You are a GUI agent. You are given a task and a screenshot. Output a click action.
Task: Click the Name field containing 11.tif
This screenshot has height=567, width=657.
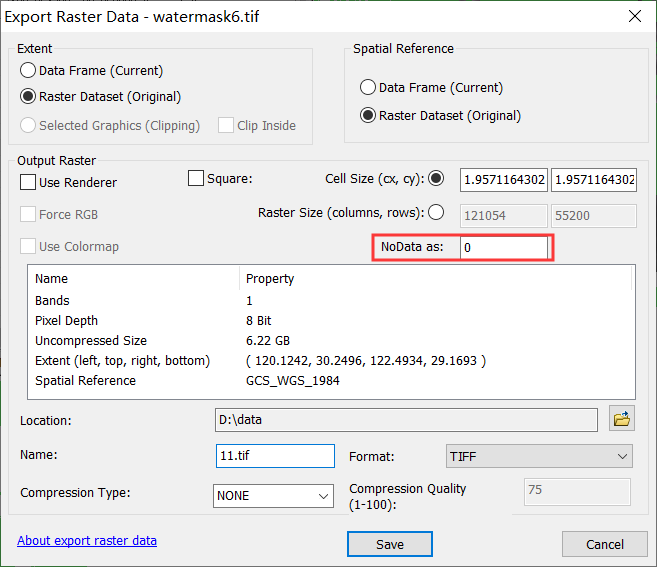click(275, 456)
